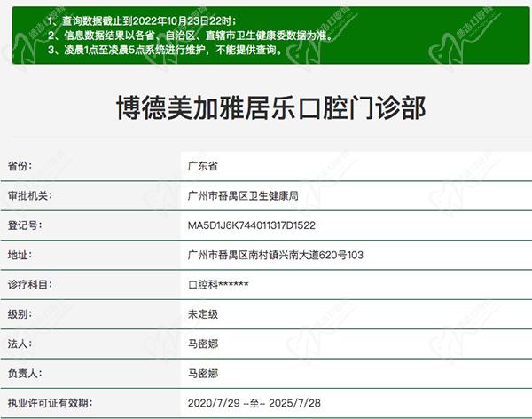This screenshot has width=532, height=419.
Task: Select the value 广州市番禺区卫生健康局
Action: (x=243, y=195)
